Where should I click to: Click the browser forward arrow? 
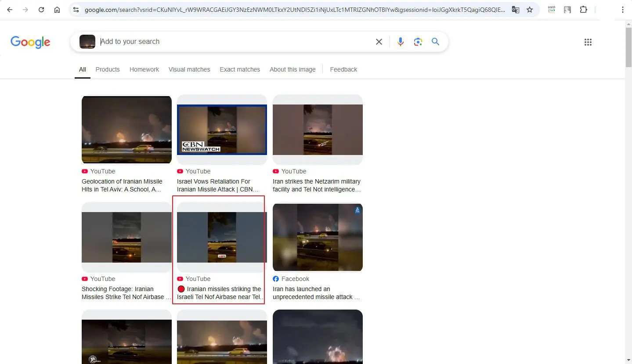(x=25, y=10)
